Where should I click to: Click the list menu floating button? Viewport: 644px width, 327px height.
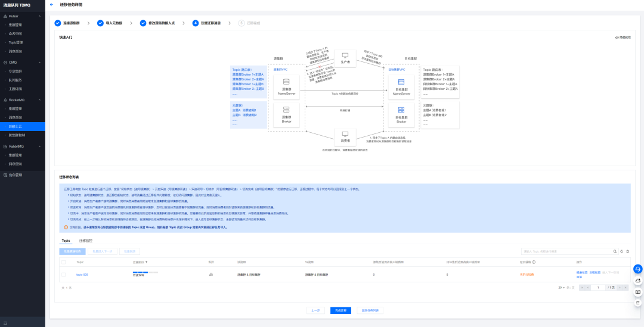coord(638,303)
